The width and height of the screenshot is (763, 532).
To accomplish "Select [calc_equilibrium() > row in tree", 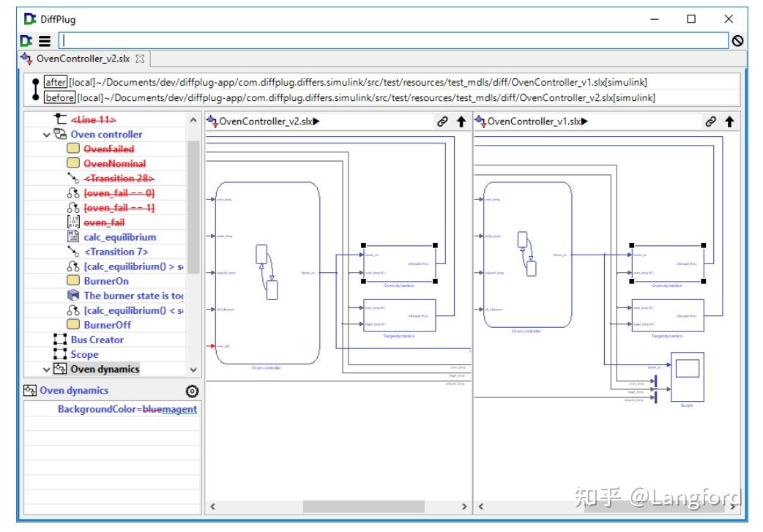I will click(x=133, y=266).
